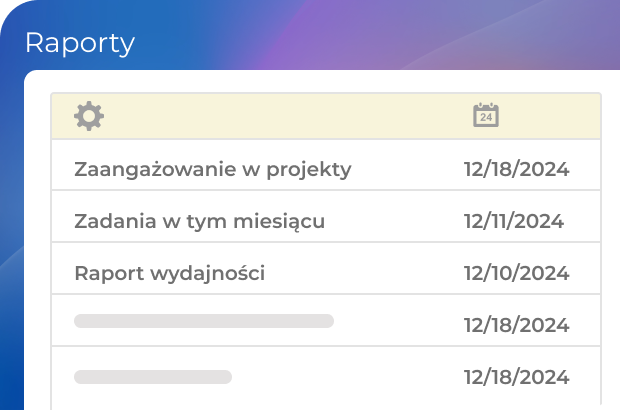Open the Zaangażowanie w projekty report

coord(212,169)
